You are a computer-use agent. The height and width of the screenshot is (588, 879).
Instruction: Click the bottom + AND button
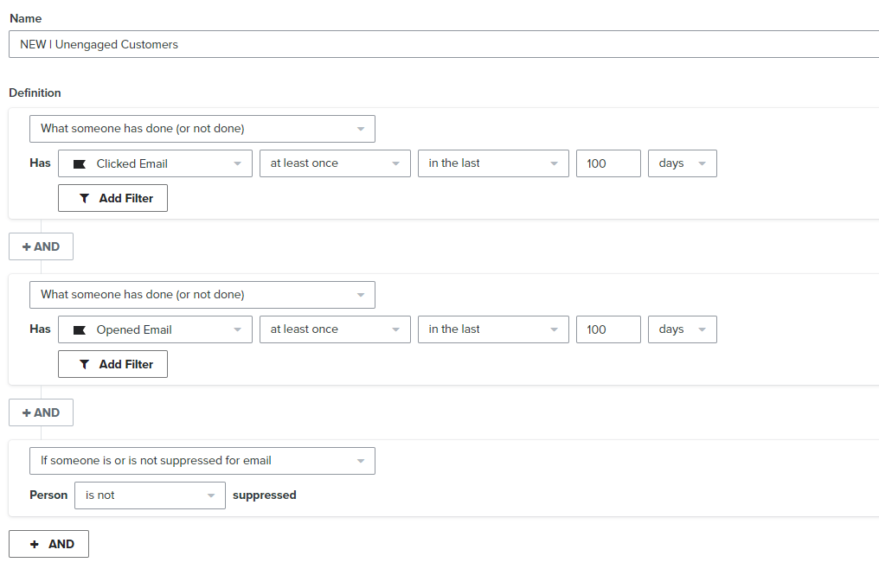(48, 544)
